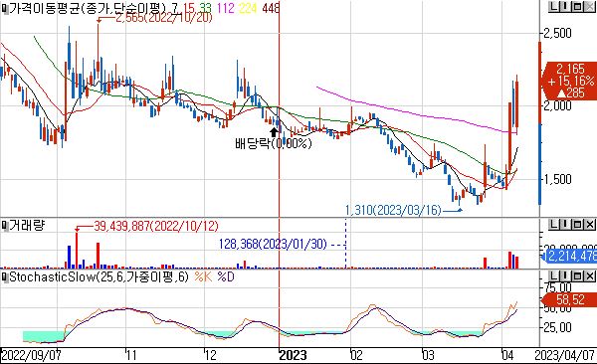
Task: Maximize the 거래량 volume panel
Action: pyautogui.click(x=577, y=225)
